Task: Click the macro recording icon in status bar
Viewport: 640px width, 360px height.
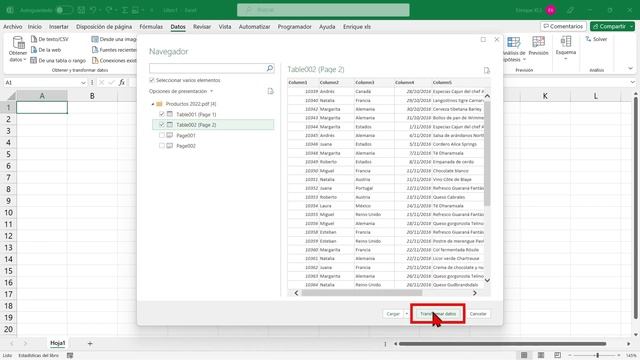Action: tap(70, 356)
